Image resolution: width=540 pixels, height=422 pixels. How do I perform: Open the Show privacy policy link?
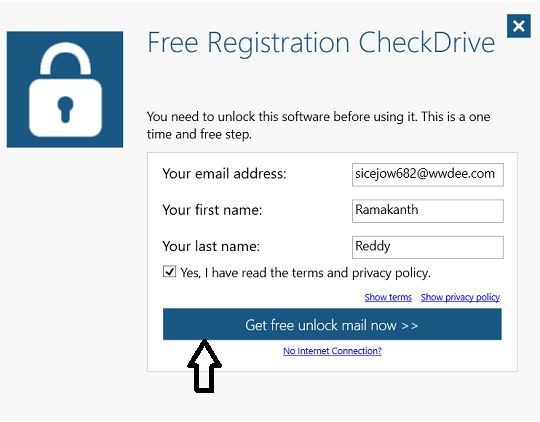click(460, 297)
